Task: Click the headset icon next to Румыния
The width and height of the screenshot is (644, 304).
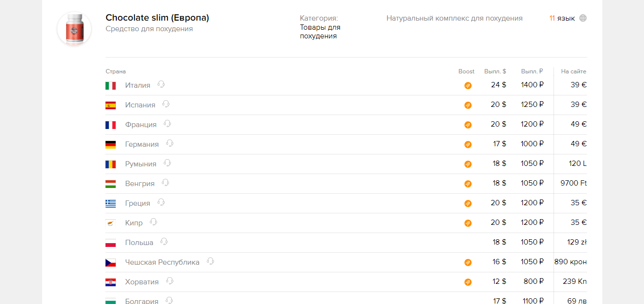Action: point(167,163)
